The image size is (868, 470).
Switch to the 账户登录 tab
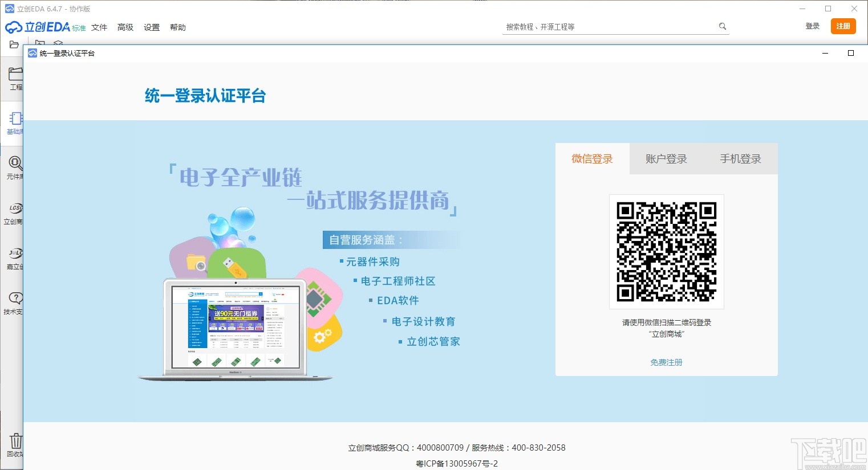pos(667,159)
